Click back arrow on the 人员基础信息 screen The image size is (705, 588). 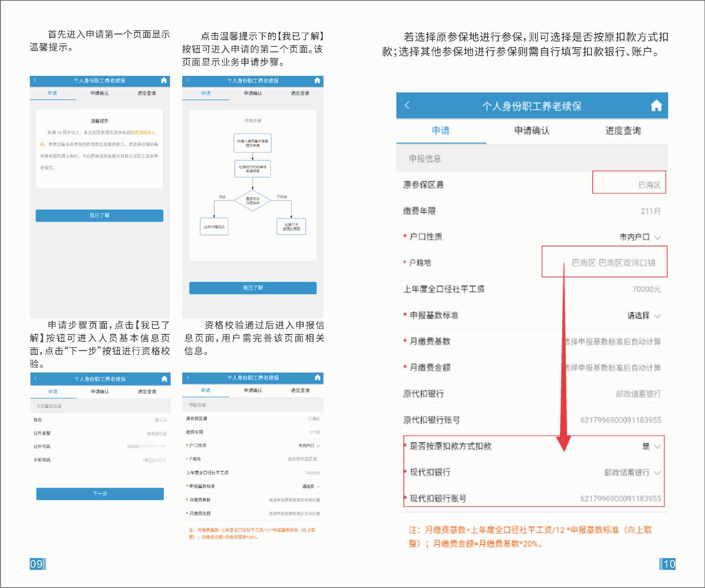pyautogui.click(x=36, y=379)
